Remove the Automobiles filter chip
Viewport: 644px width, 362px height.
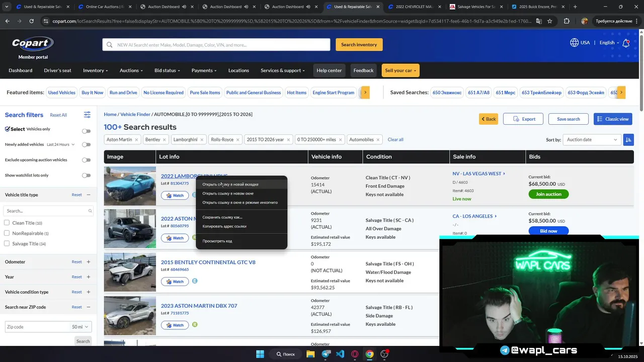click(x=378, y=140)
